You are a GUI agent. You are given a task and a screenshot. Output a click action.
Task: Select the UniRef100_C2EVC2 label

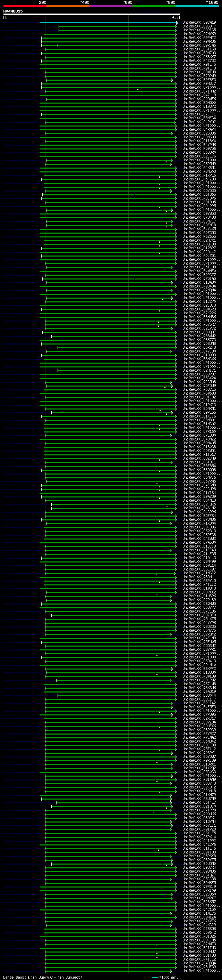click(x=199, y=328)
